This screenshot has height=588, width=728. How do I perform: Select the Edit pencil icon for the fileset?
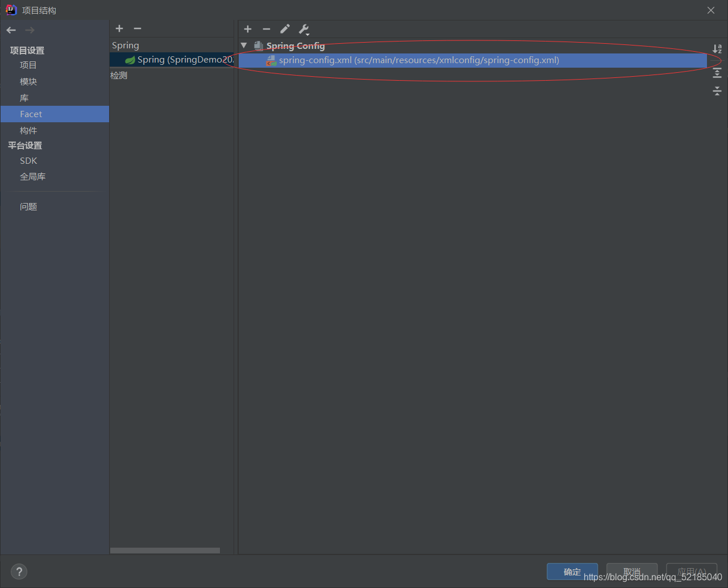[x=285, y=29]
